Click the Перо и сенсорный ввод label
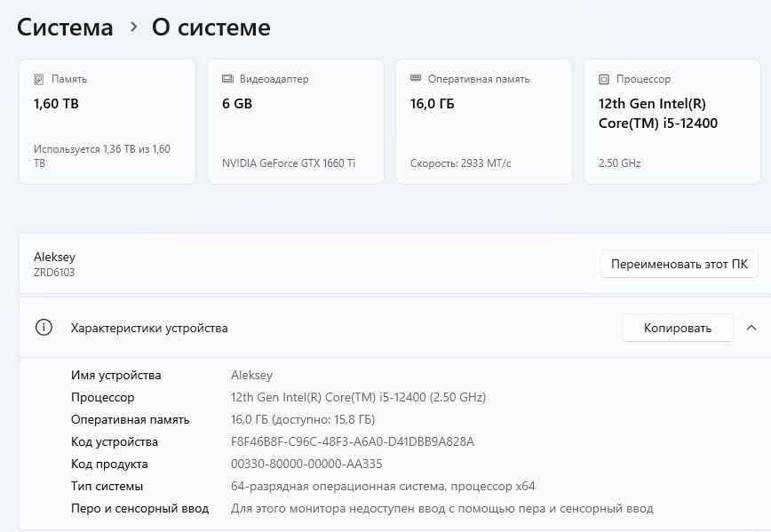 click(139, 508)
